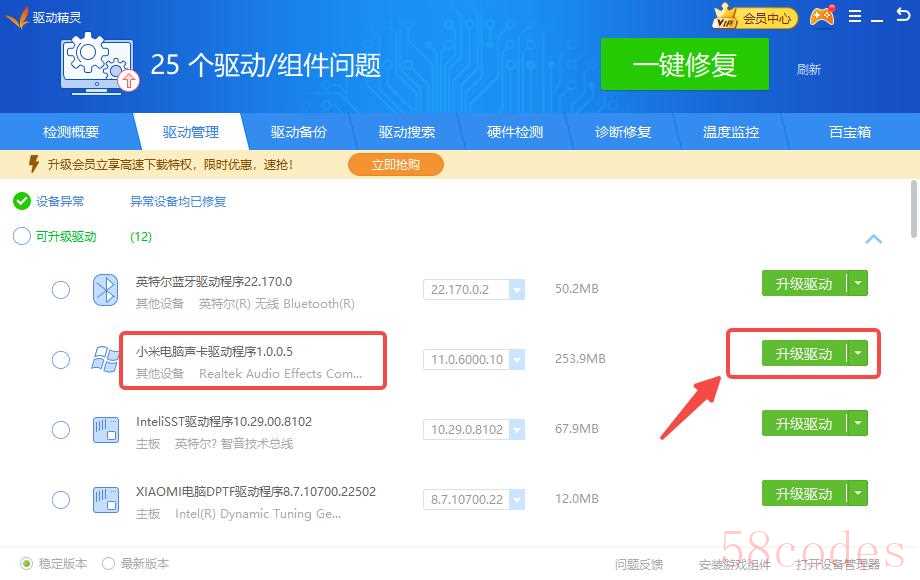Screen dimensions: 920x580
Task: Click the 小米电脑声卡驱动程序1.0.0.5 title
Action: click(x=214, y=351)
